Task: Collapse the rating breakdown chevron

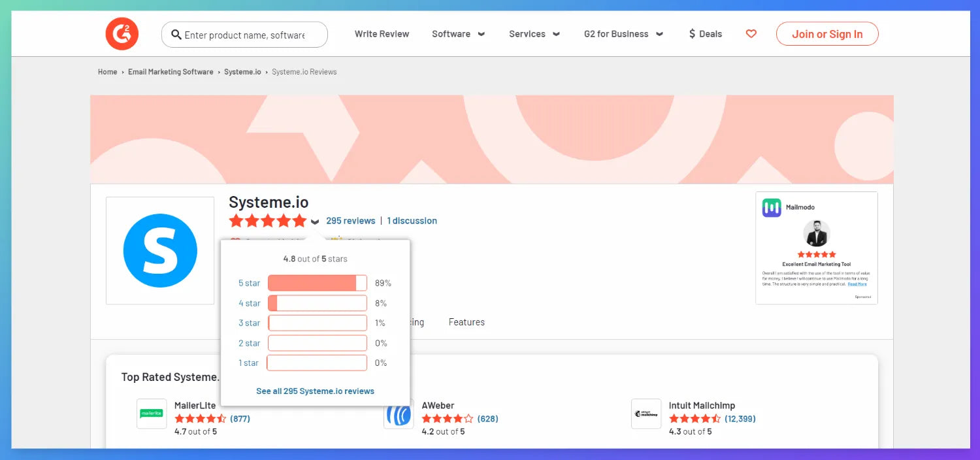Action: point(315,222)
